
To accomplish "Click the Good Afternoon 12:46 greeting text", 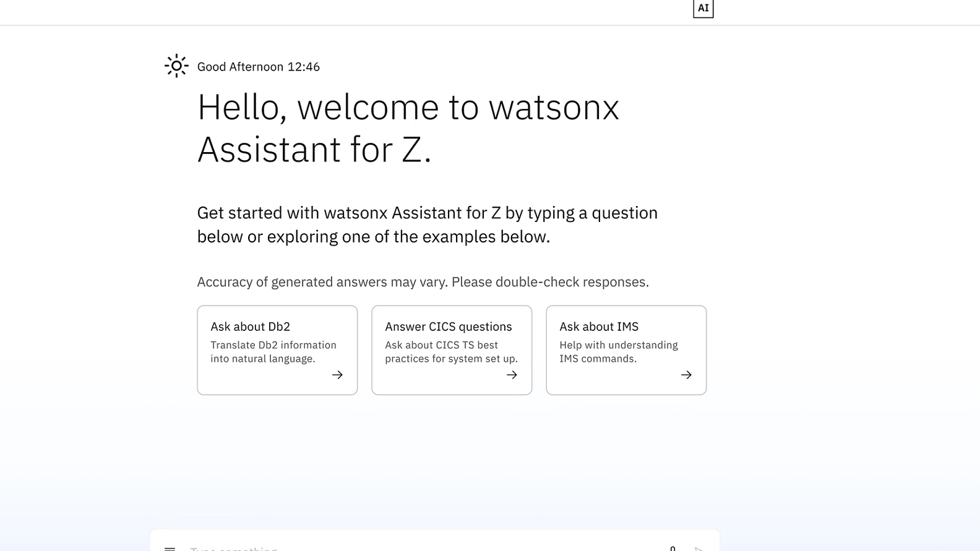I will pos(258,67).
